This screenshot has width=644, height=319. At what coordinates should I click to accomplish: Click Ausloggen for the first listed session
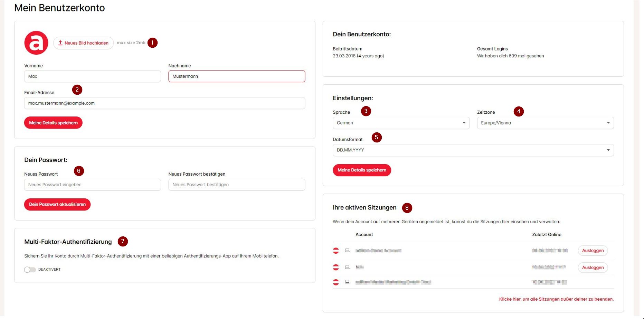pyautogui.click(x=593, y=251)
